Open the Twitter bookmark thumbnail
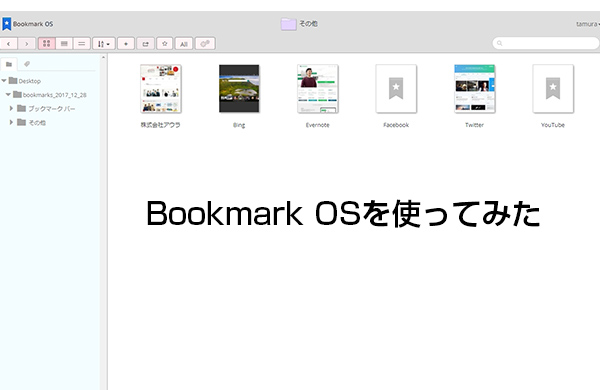Image resolution: width=600 pixels, height=390 pixels. point(474,89)
